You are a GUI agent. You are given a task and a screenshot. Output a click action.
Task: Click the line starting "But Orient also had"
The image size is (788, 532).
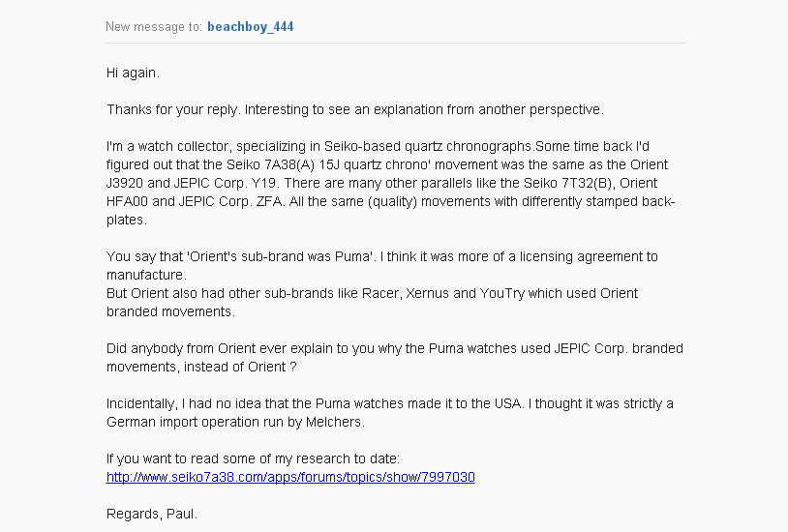click(x=373, y=293)
